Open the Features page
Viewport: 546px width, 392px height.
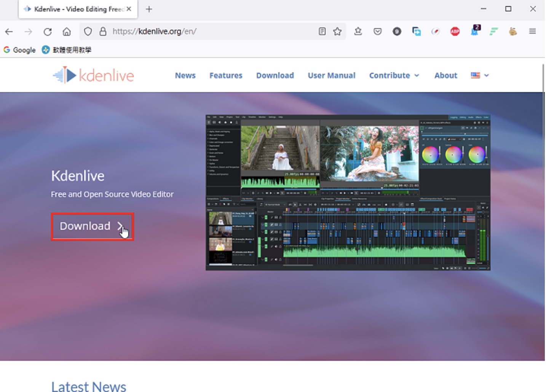click(226, 75)
